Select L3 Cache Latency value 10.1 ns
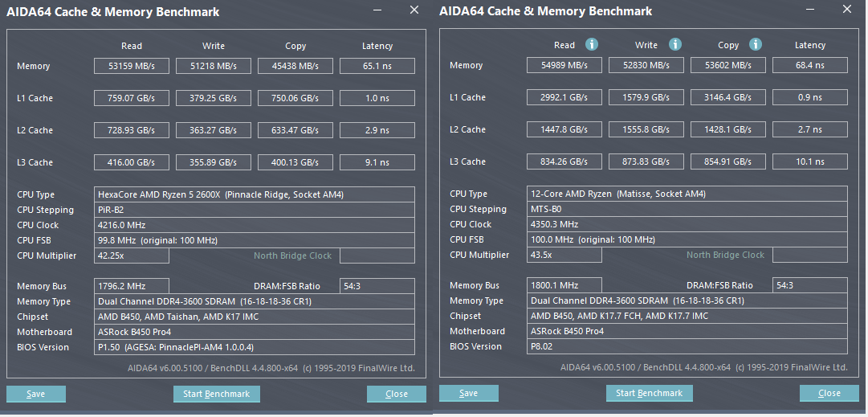The width and height of the screenshot is (868, 417). [810, 161]
